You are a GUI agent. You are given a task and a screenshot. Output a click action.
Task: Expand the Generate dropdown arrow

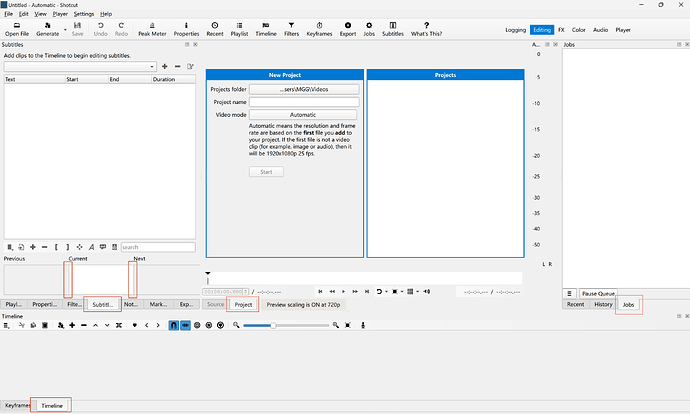65,30
